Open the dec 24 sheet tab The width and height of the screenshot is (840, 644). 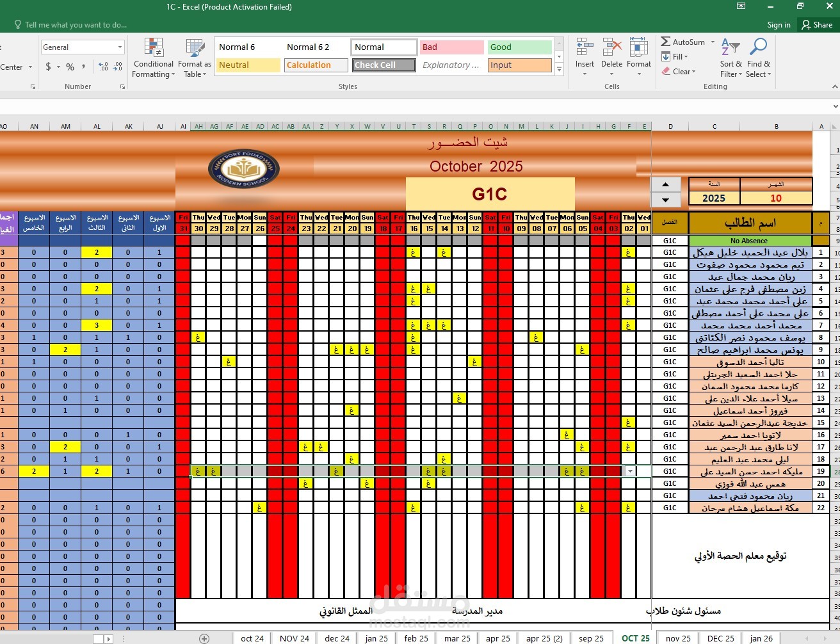pos(337,638)
